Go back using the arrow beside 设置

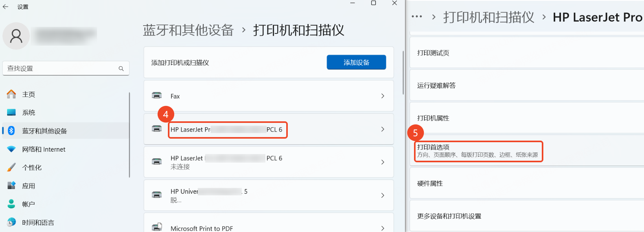click(x=6, y=7)
